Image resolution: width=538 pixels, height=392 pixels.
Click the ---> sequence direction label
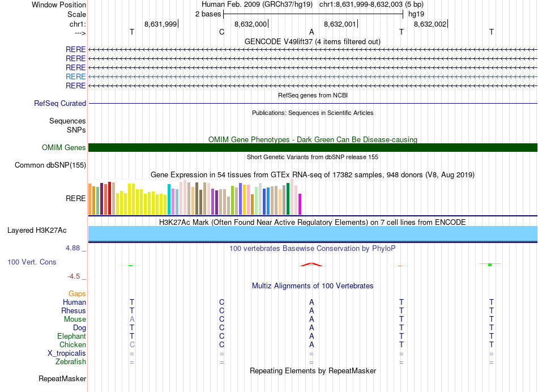click(x=80, y=33)
